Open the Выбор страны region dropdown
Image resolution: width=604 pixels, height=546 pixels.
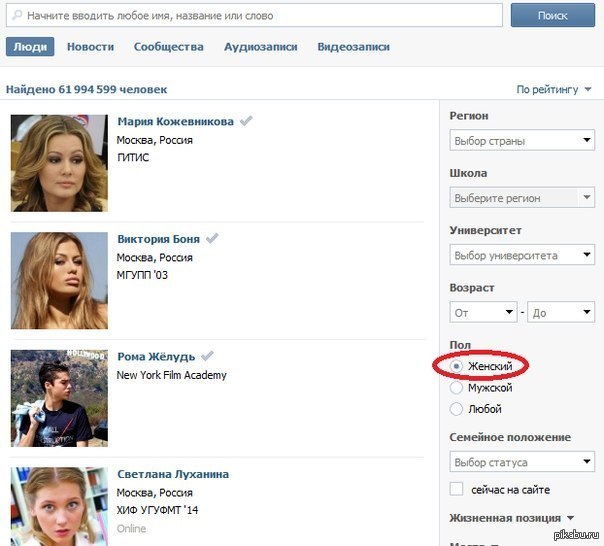[x=522, y=141]
